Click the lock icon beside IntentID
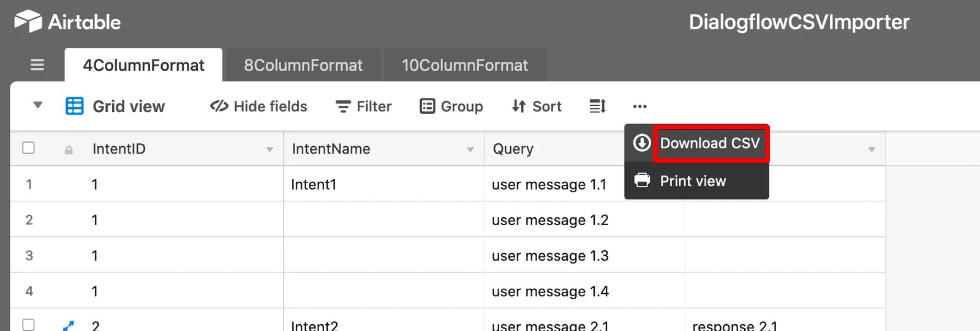 point(69,150)
